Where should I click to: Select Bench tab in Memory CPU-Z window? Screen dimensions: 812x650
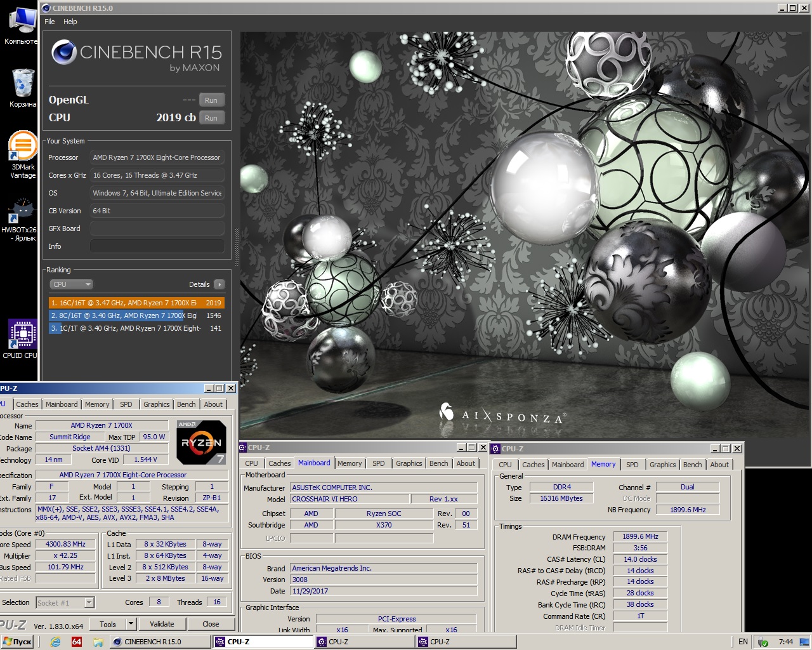point(693,465)
